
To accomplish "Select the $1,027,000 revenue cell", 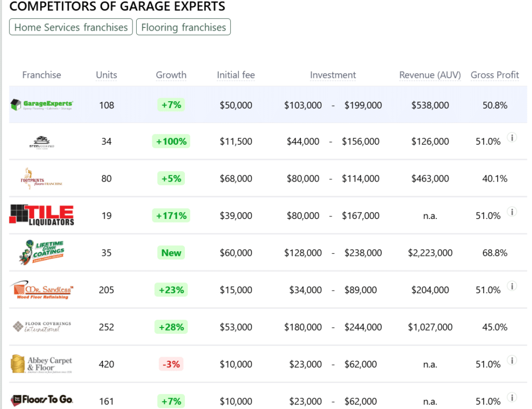I will tap(430, 328).
